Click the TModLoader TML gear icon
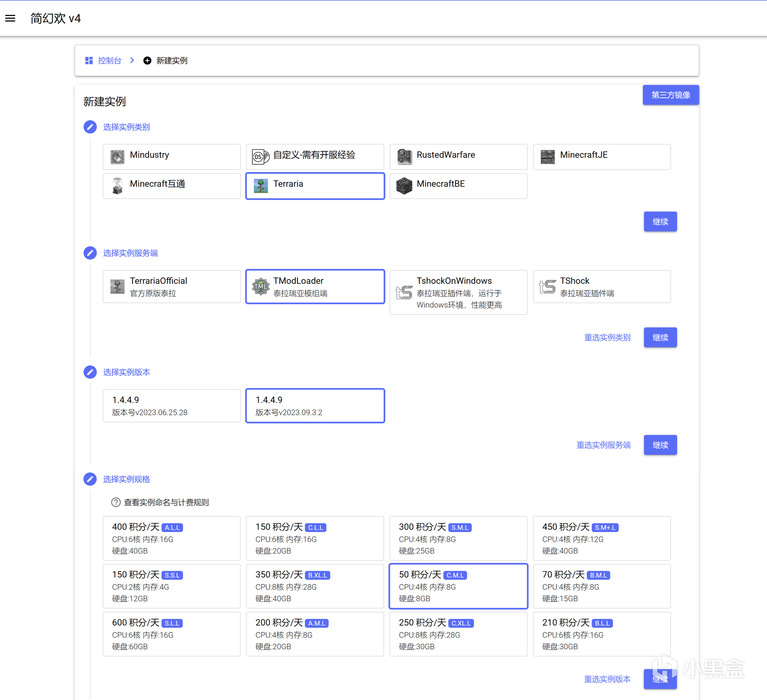This screenshot has width=767, height=700. point(261,286)
